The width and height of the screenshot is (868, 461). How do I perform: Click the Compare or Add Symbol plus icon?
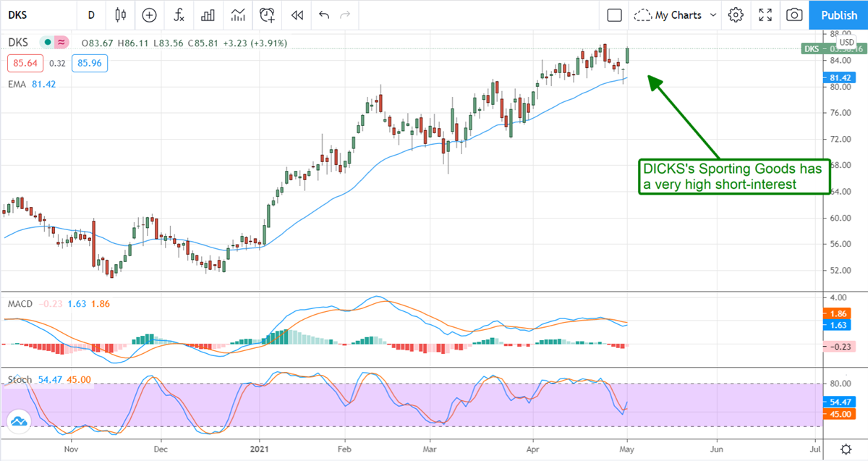pos(150,14)
